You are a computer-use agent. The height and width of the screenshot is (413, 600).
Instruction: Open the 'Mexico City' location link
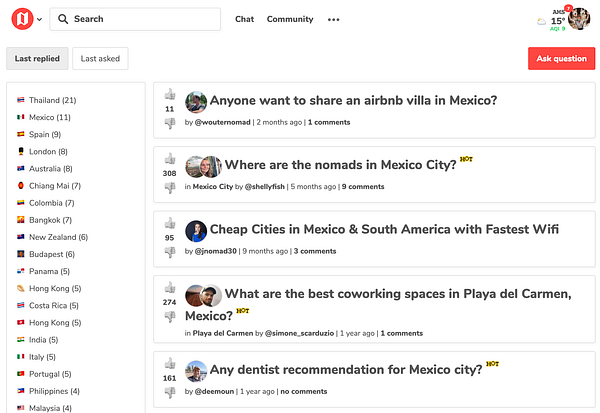[x=213, y=186]
